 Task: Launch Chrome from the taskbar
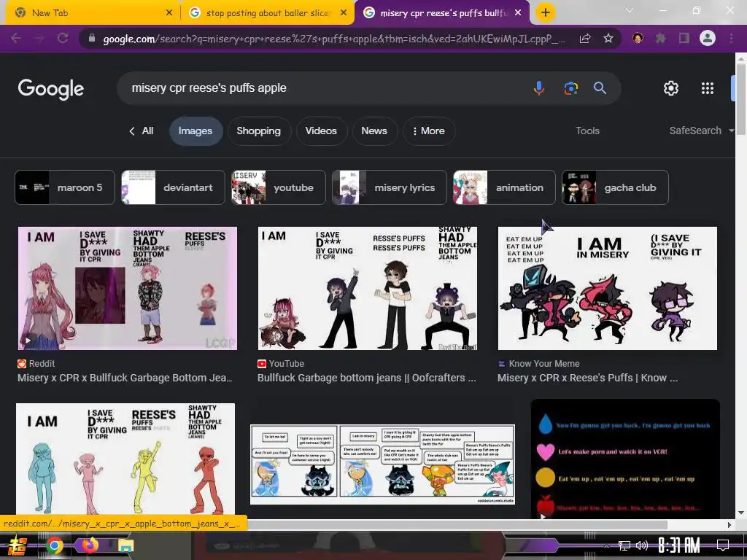[54, 545]
